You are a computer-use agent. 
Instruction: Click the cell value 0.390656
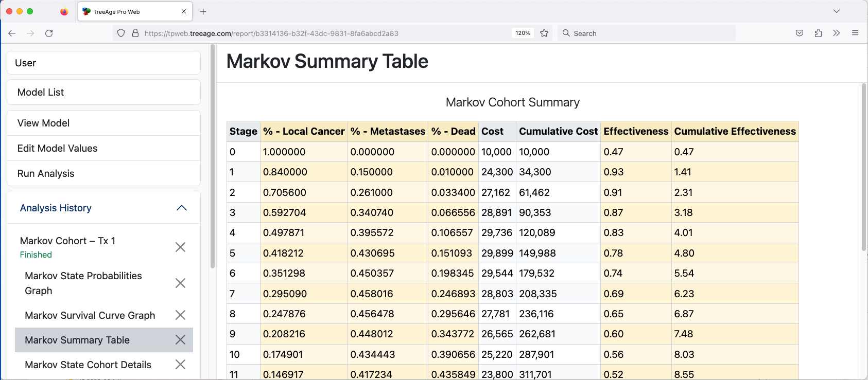click(453, 354)
